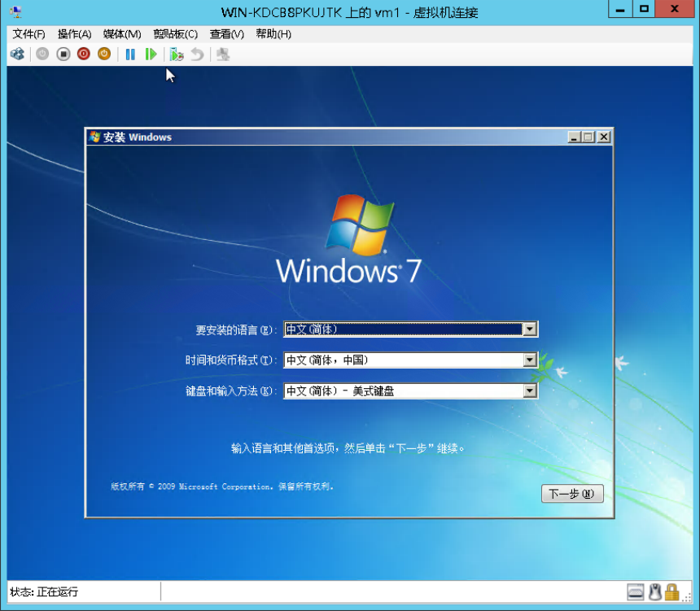700x611 pixels.
Task: Click the keyboard icon in the status bar
Action: (x=636, y=591)
